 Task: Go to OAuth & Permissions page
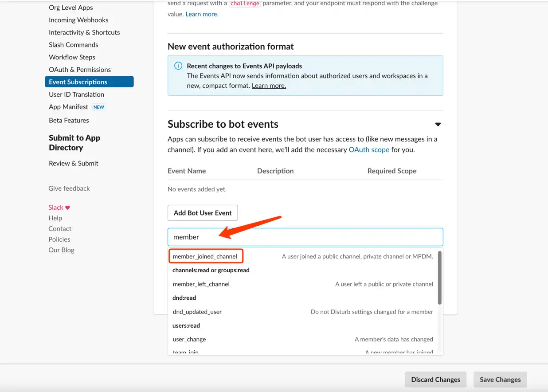(80, 70)
